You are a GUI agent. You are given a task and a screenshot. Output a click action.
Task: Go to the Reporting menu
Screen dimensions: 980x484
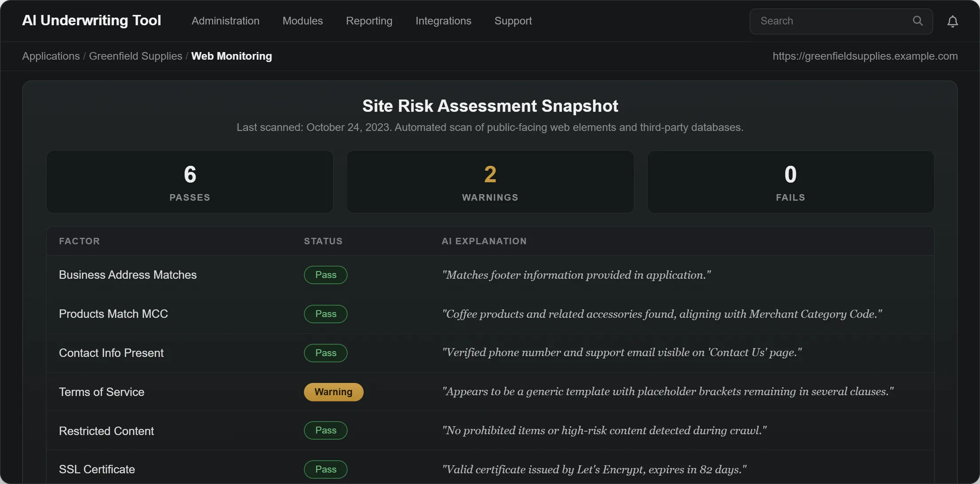[369, 21]
